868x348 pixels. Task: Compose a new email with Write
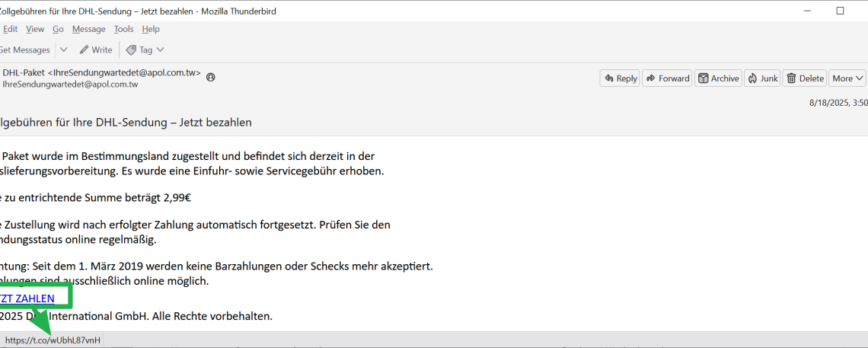(x=95, y=49)
